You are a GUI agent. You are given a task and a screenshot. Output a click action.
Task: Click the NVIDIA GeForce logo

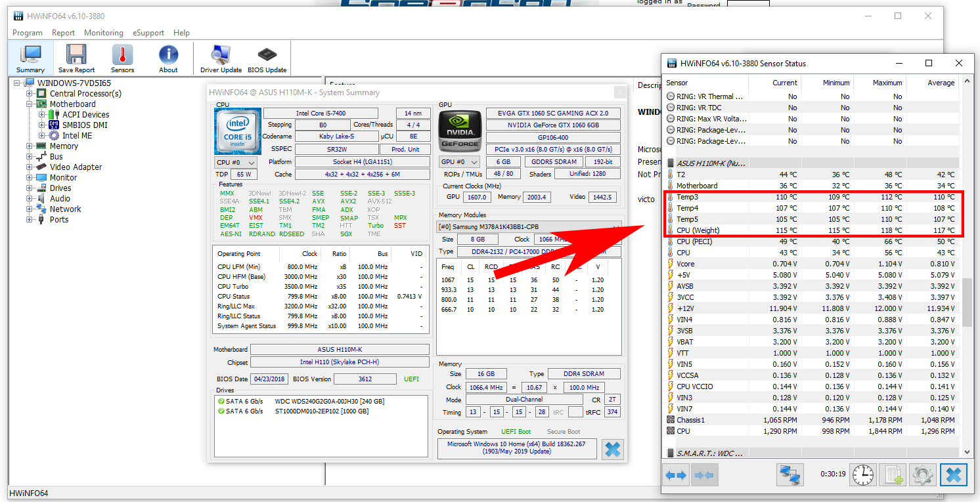459,131
